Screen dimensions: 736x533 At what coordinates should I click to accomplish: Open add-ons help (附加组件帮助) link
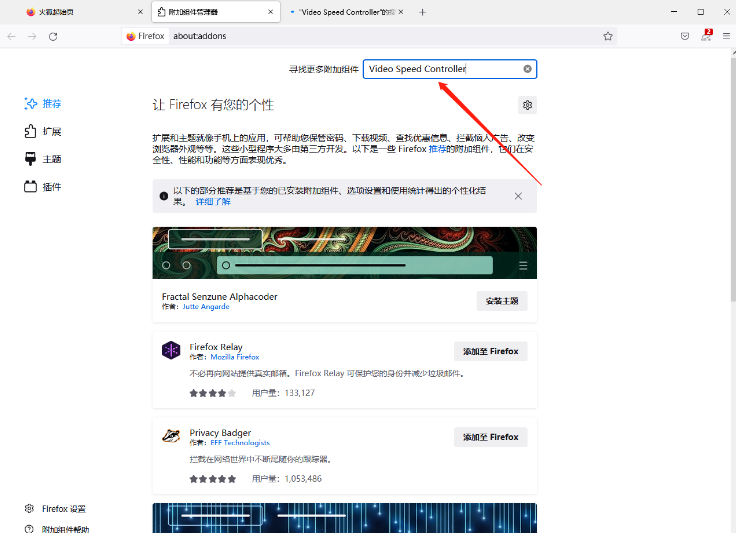pos(56,529)
